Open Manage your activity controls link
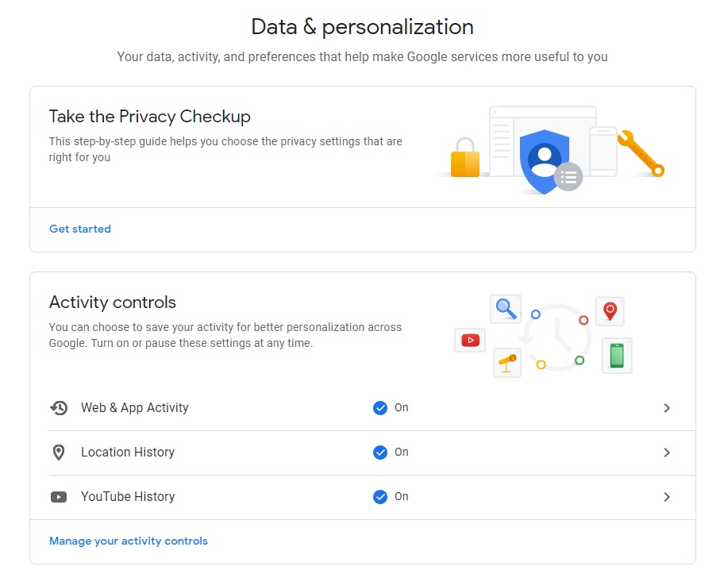This screenshot has height=574, width=728. point(129,541)
